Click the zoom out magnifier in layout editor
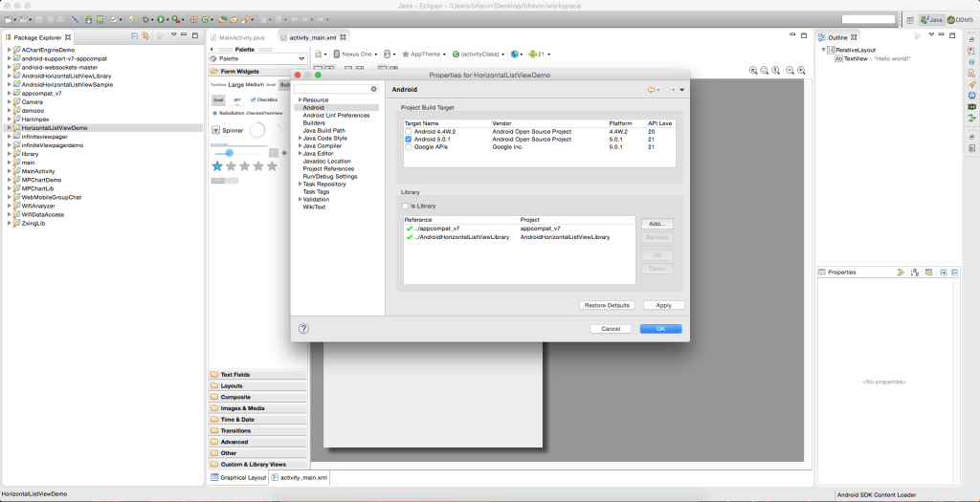This screenshot has height=502, width=980. click(790, 71)
